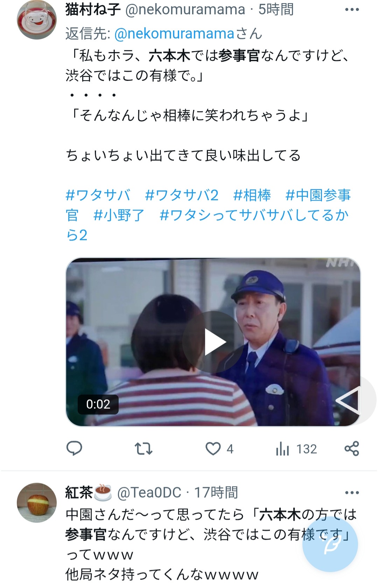Open the #ワタサバ hashtag

coord(98,195)
